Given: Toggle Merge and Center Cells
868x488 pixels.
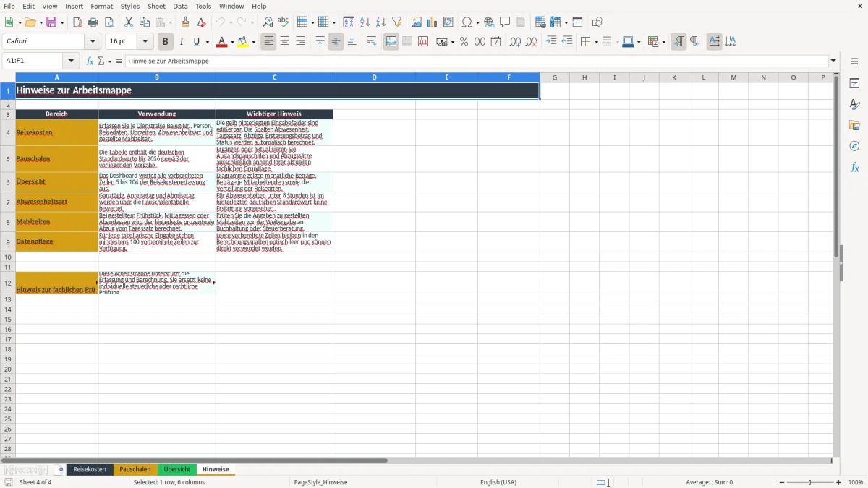Looking at the screenshot, I should pyautogui.click(x=391, y=42).
